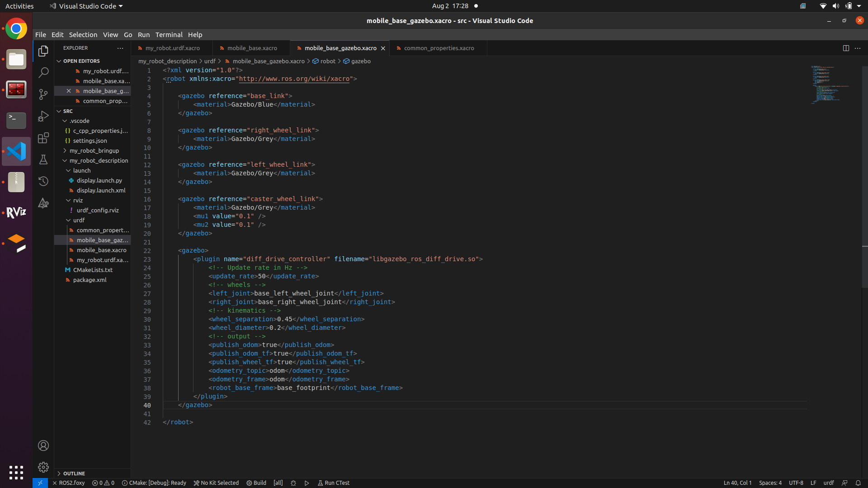Open the Search view in activity bar
This screenshot has height=488, width=868.
pos(43,73)
